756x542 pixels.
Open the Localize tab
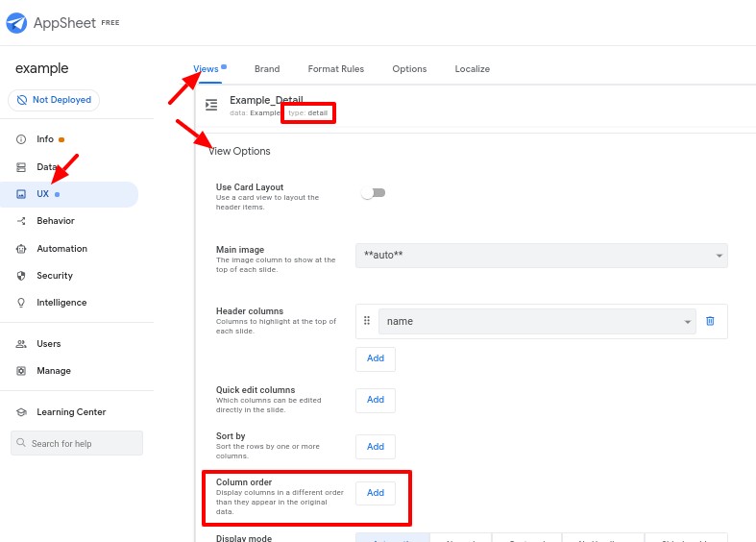click(473, 69)
